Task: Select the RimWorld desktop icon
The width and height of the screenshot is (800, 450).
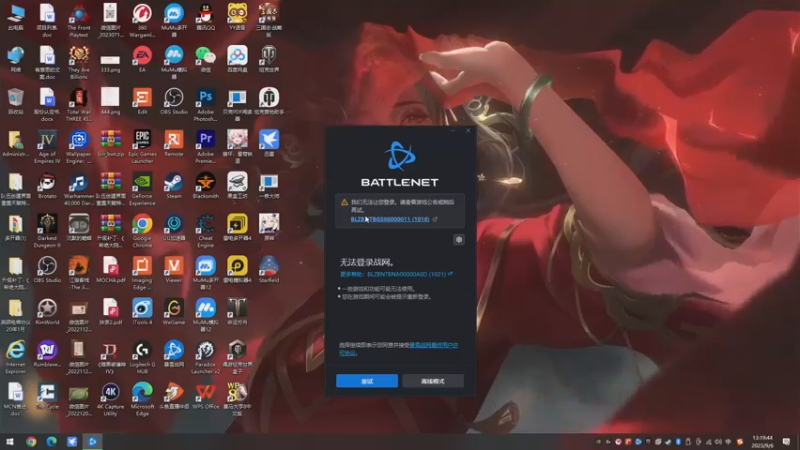Action: coord(47,312)
